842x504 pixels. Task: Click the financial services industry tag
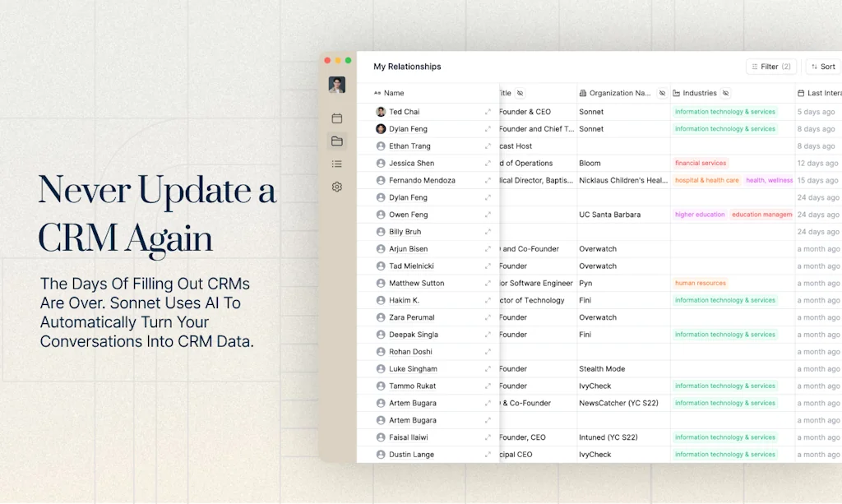tap(701, 164)
